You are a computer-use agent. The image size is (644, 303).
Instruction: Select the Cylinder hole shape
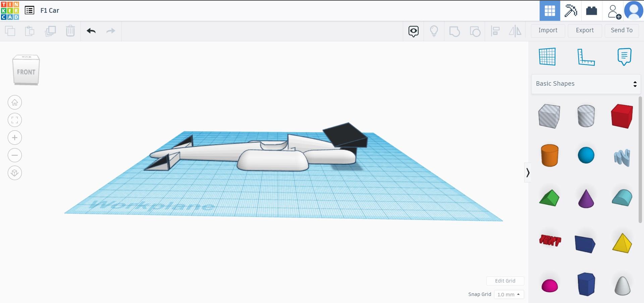(x=586, y=116)
